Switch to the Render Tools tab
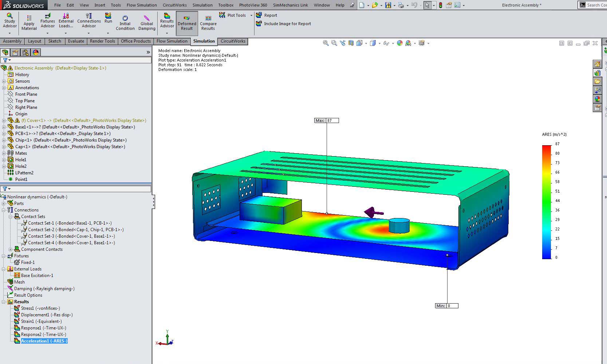This screenshot has width=607, height=364. [102, 41]
